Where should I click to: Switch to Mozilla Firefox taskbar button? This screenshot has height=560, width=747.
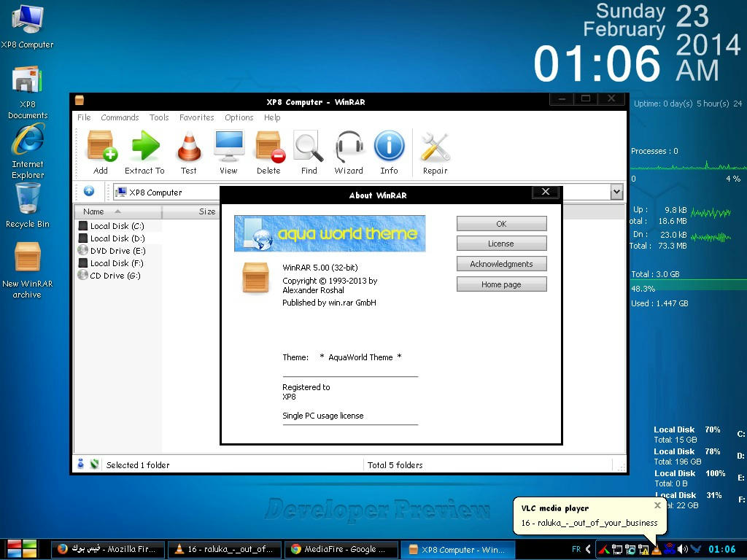108,549
